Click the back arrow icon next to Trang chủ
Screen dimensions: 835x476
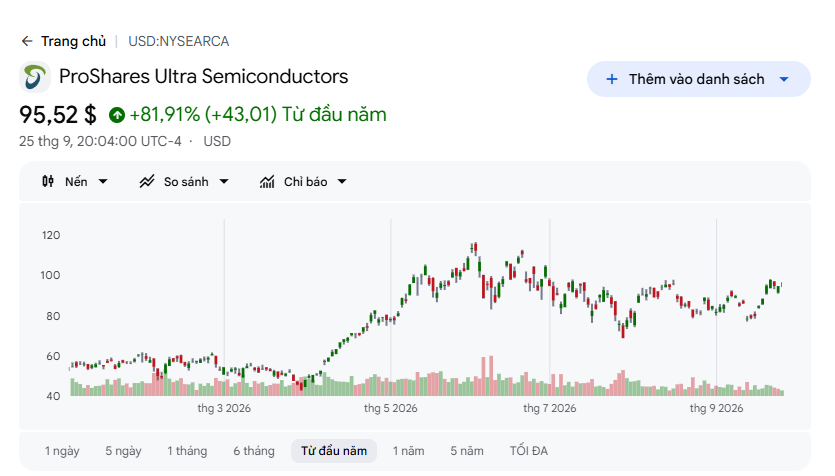[x=27, y=41]
